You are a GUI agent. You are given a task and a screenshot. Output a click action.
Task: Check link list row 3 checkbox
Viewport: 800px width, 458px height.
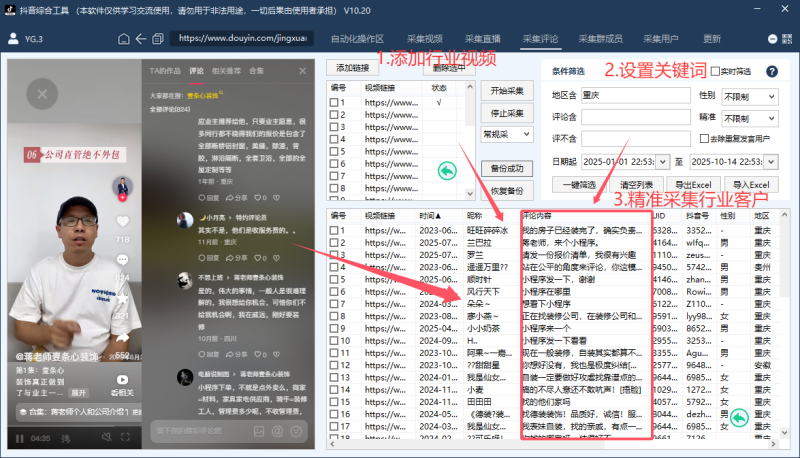(334, 127)
